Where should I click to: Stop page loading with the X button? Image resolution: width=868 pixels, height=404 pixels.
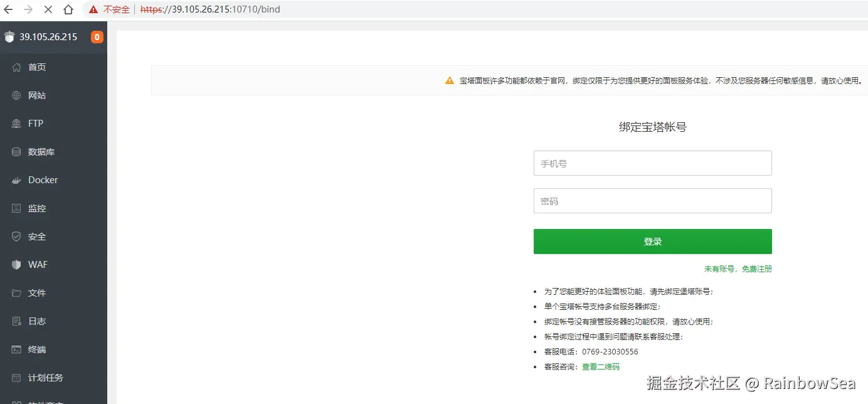click(x=48, y=9)
